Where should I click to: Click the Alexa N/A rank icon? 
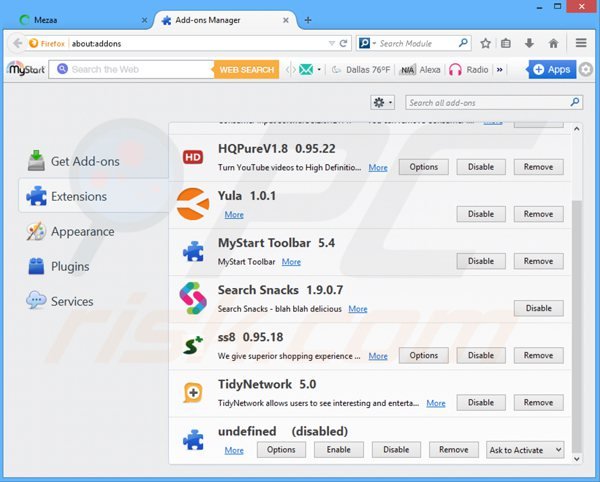pyautogui.click(x=407, y=70)
